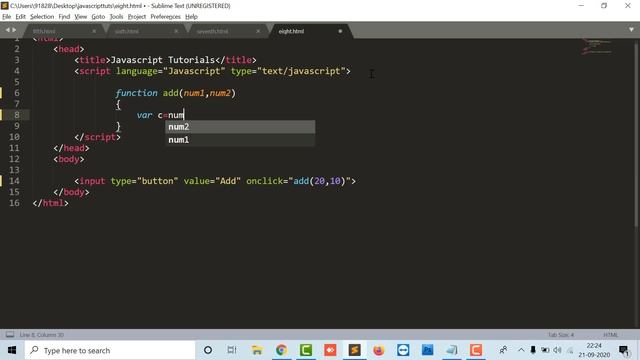
Task: Open File Explorer from the taskbar
Action: point(257,350)
